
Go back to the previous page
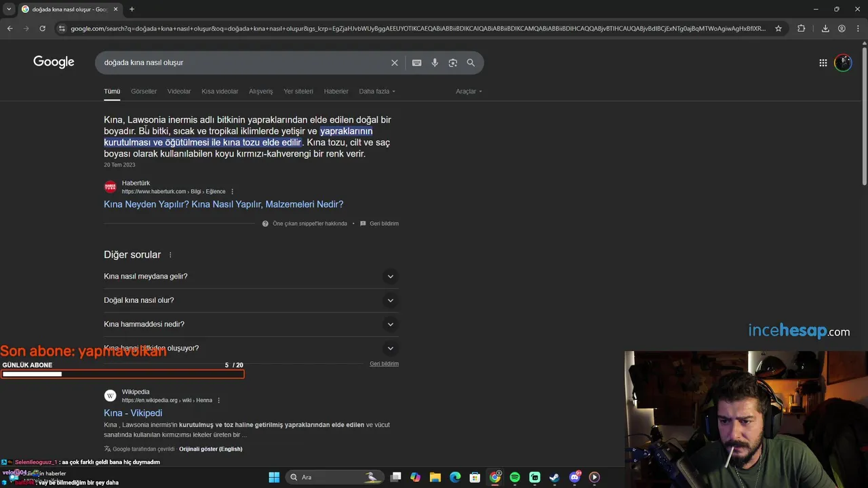tap(9, 28)
